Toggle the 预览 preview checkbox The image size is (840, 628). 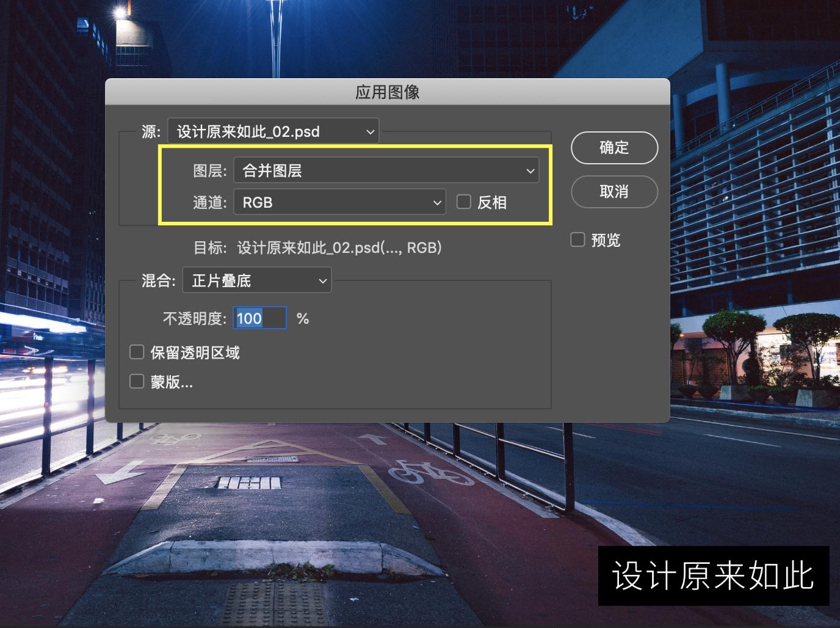click(577, 239)
